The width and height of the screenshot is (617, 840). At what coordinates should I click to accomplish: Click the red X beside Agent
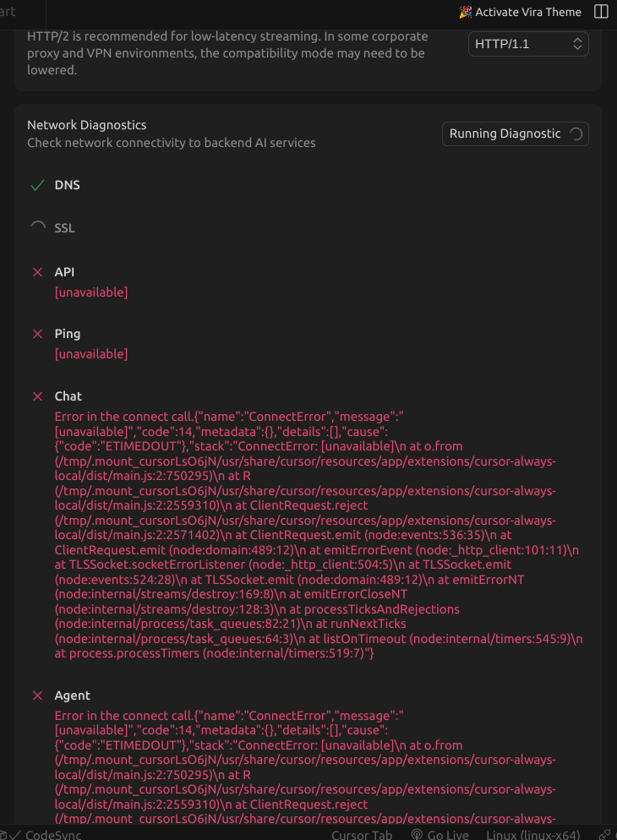tap(37, 695)
